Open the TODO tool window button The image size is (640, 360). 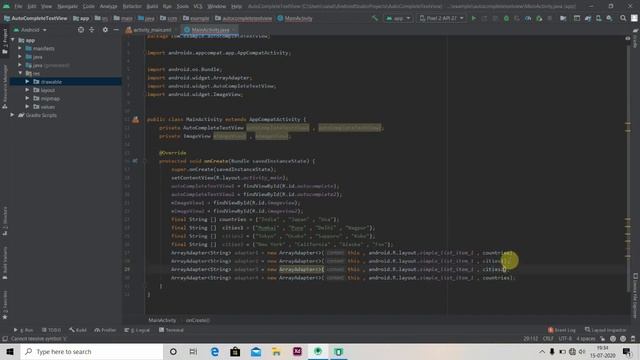(51, 330)
